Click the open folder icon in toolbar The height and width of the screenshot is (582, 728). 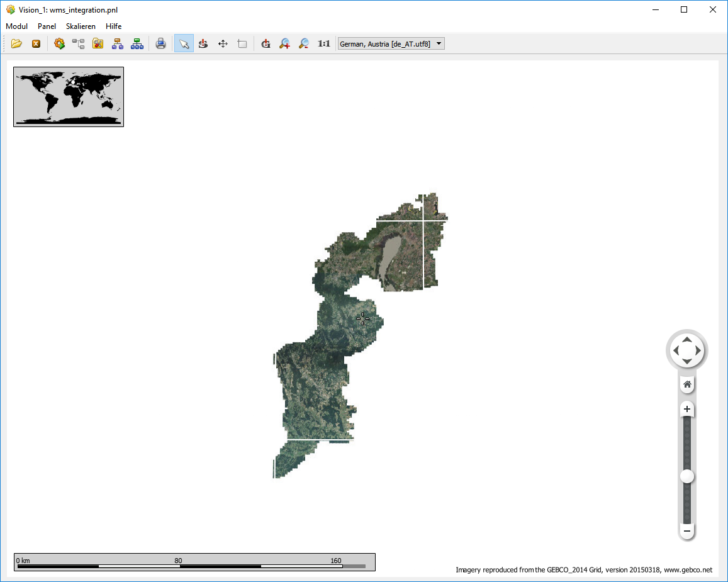coord(16,43)
